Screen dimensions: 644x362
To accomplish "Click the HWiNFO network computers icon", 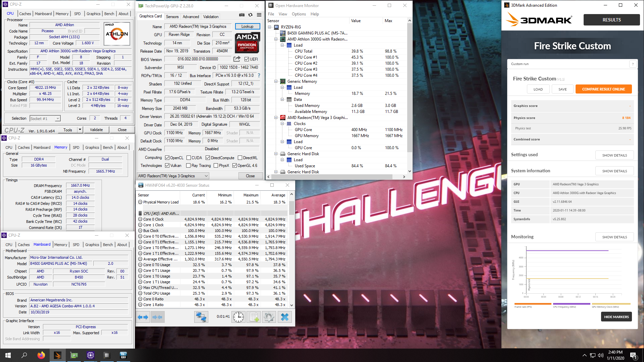I will click(x=201, y=317).
